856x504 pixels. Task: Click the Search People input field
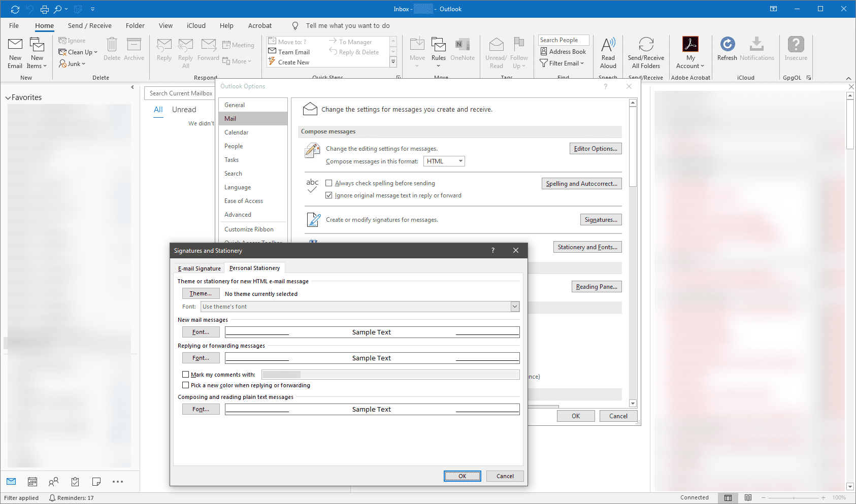tap(564, 40)
